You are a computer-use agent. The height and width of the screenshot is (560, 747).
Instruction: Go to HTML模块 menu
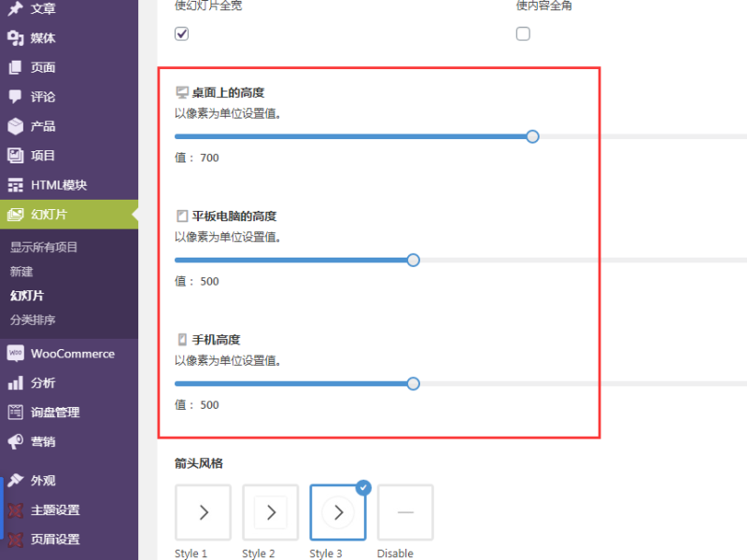click(x=69, y=185)
